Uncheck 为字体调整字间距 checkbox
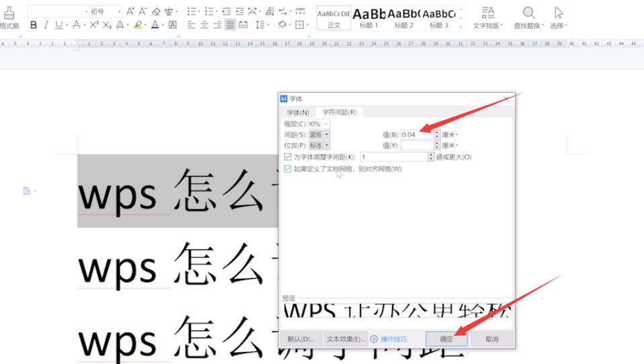 288,156
